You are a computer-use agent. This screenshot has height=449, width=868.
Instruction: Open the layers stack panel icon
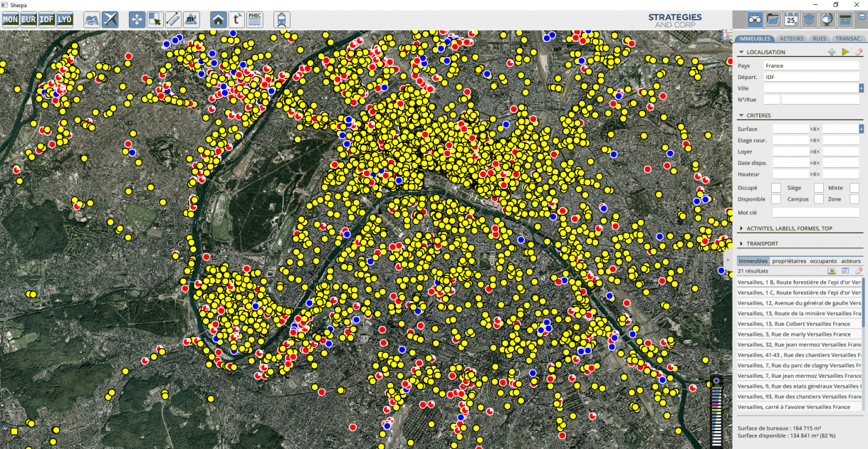pos(810,19)
